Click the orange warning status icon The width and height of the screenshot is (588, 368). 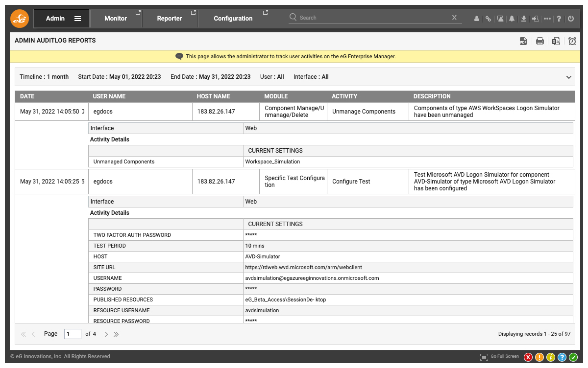tap(539, 357)
